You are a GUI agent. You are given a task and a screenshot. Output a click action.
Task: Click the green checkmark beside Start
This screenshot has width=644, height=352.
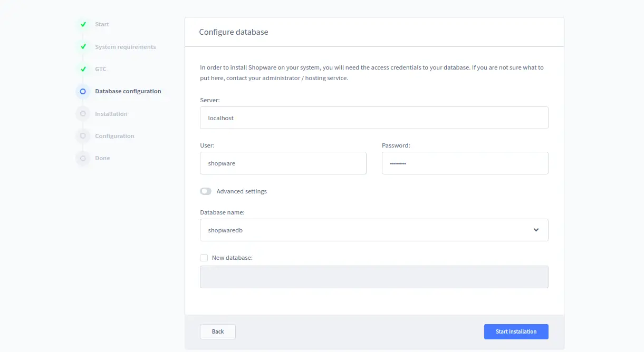(x=83, y=24)
